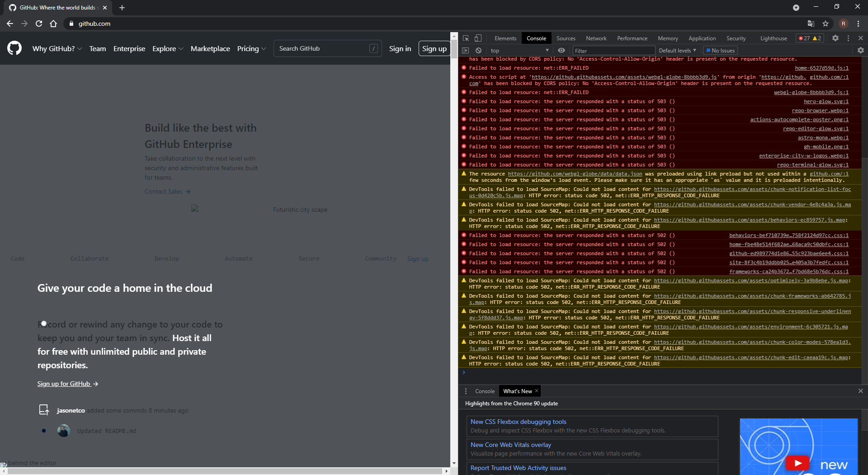
Task: View site security lock info
Action: coord(71,24)
